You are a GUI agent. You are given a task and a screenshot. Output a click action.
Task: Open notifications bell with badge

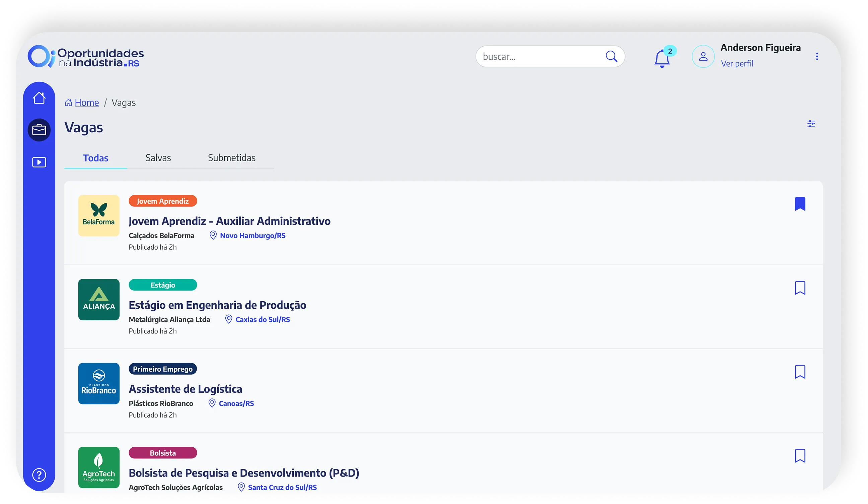point(662,58)
